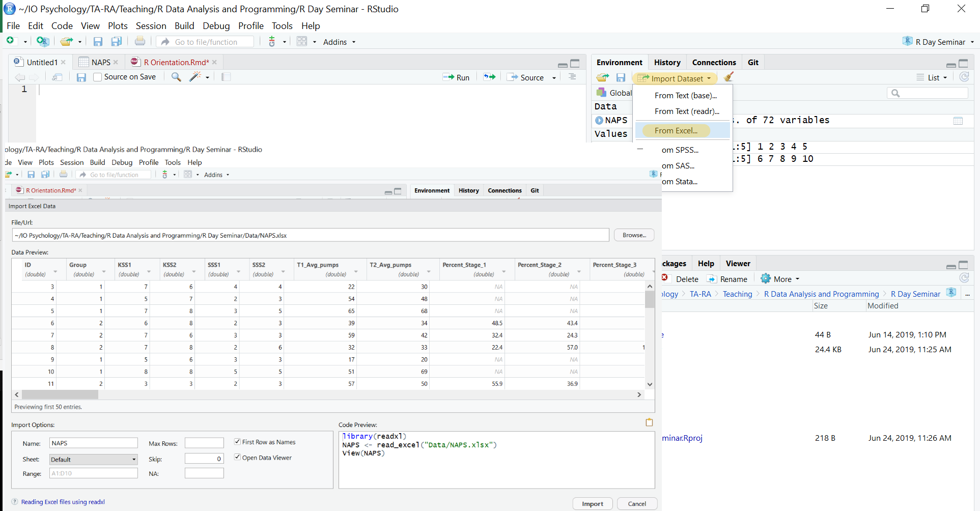The image size is (980, 511).
Task: Click the Environment search box
Action: pos(927,93)
